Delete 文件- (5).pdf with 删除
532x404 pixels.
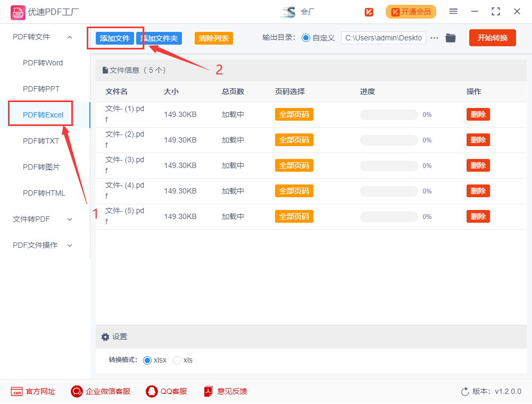coord(478,216)
